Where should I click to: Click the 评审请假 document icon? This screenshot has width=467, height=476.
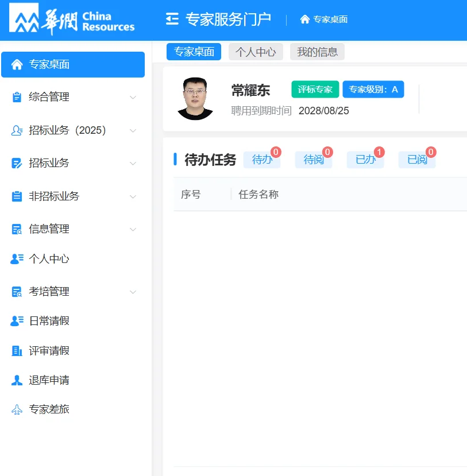tap(16, 350)
